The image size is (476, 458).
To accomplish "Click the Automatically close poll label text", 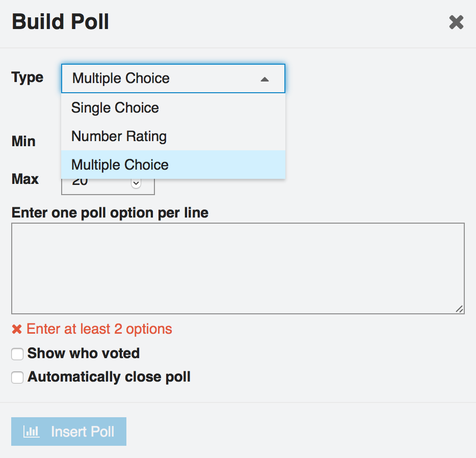I will point(109,377).
